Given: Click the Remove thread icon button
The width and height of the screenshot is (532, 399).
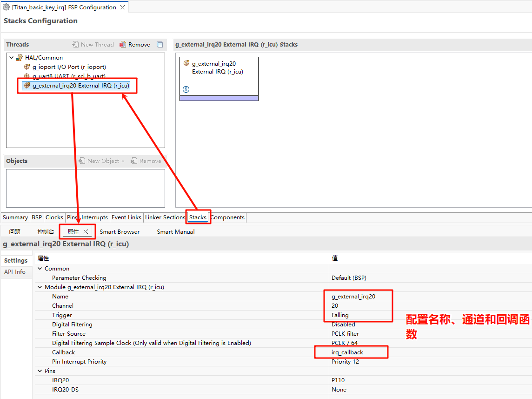Looking at the screenshot, I should (123, 45).
